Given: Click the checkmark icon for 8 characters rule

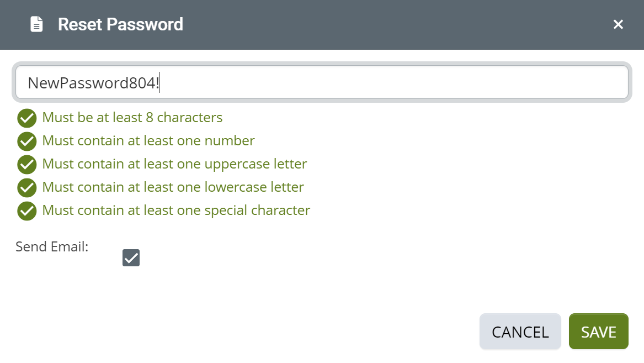Looking at the screenshot, I should tap(27, 118).
